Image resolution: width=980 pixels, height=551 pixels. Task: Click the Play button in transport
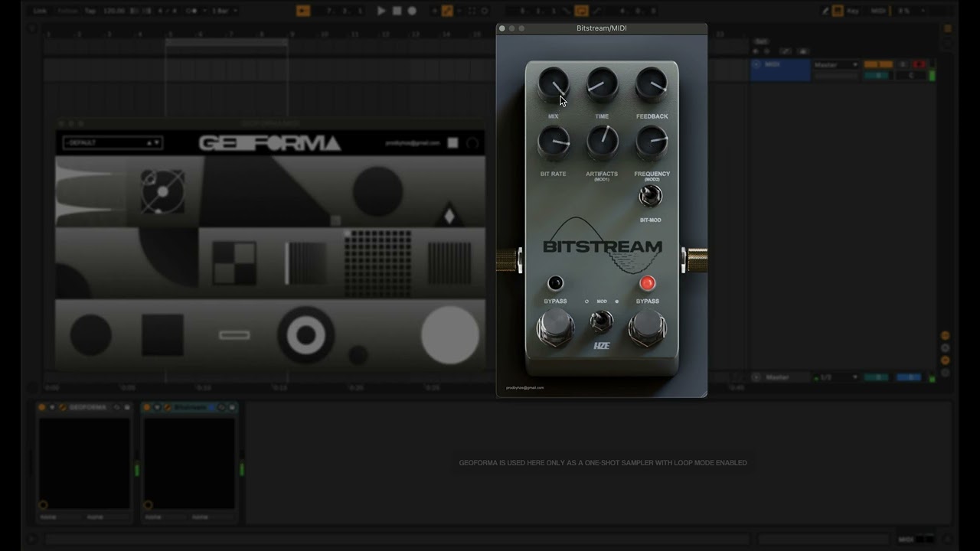click(381, 11)
